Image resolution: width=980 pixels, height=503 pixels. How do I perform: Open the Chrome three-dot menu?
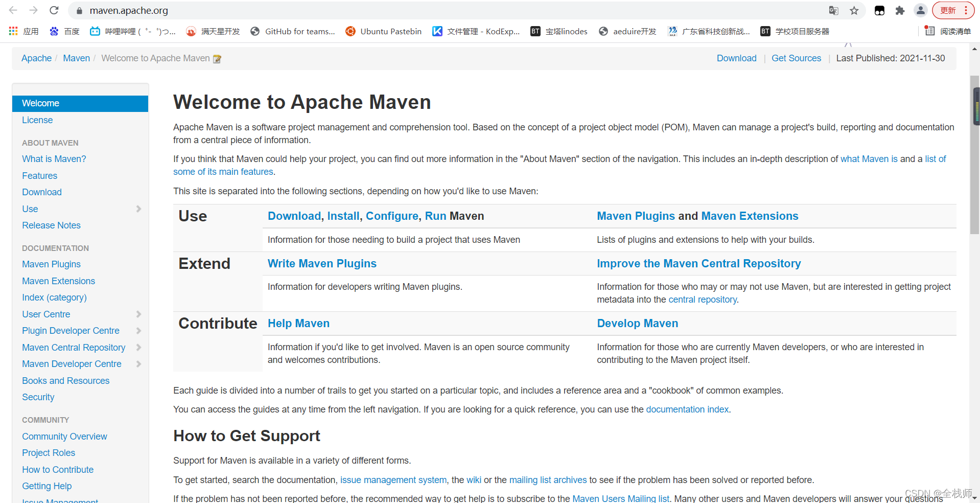[x=966, y=10]
